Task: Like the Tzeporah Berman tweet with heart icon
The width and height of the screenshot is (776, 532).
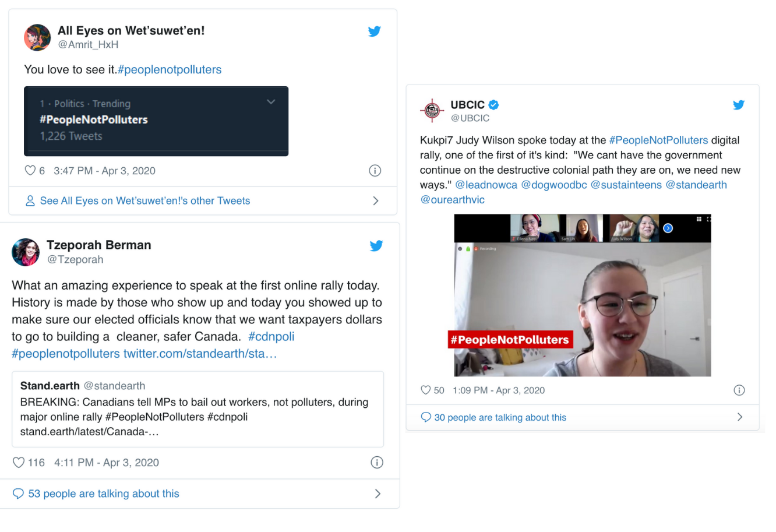Action: click(19, 463)
